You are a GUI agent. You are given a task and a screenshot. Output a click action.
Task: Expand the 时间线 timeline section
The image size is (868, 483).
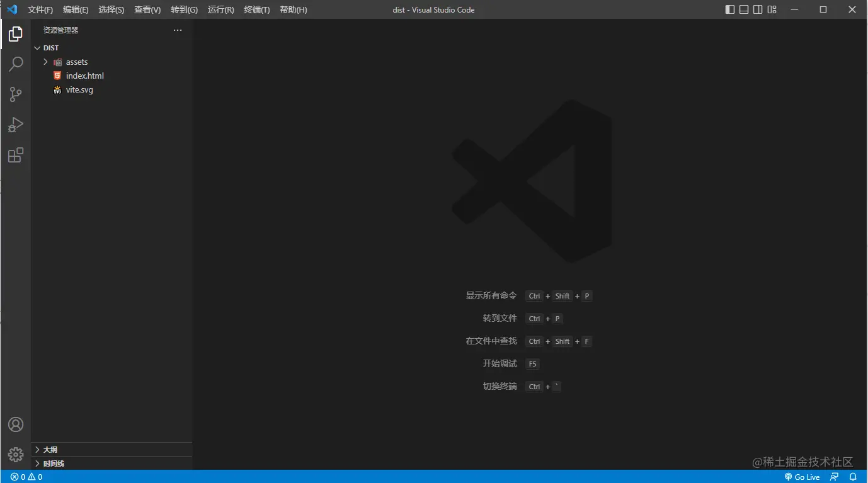[x=111, y=463]
